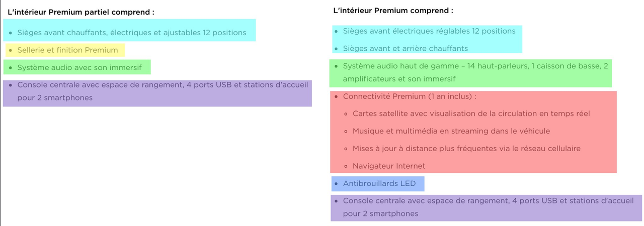Click the 'L'intérieur Premium comprend' heading
The image size is (644, 226).
pyautogui.click(x=393, y=11)
